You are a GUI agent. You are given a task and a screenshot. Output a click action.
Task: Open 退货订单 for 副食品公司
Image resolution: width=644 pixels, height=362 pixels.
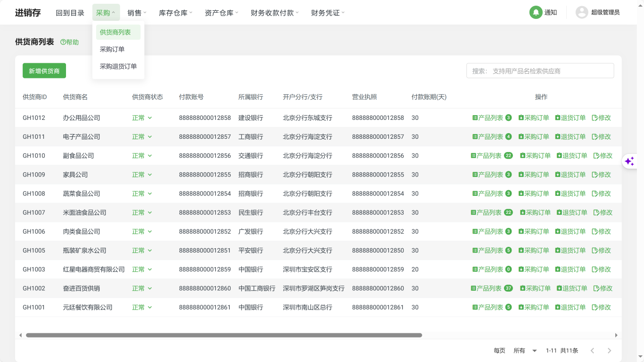coord(572,155)
